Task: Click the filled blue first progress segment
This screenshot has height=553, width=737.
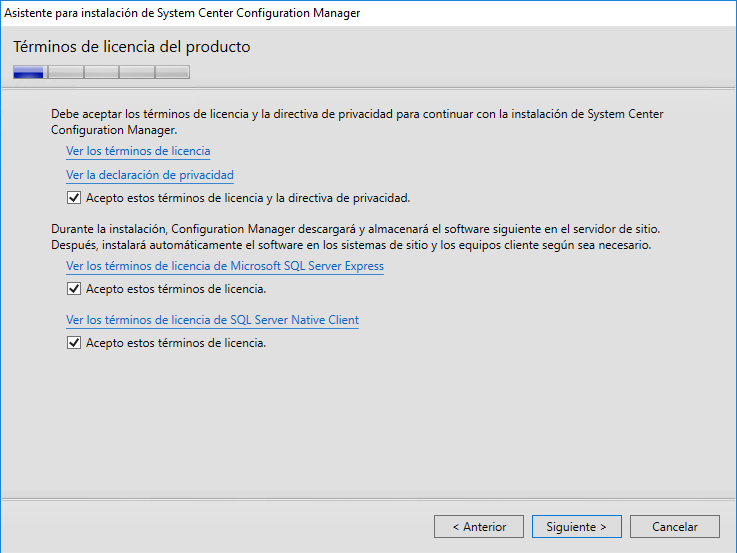Action: 29,72
